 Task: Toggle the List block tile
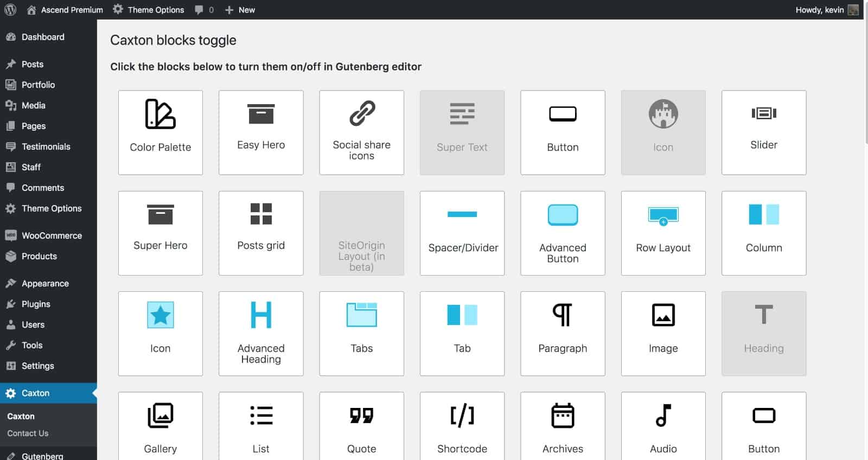coord(261,426)
